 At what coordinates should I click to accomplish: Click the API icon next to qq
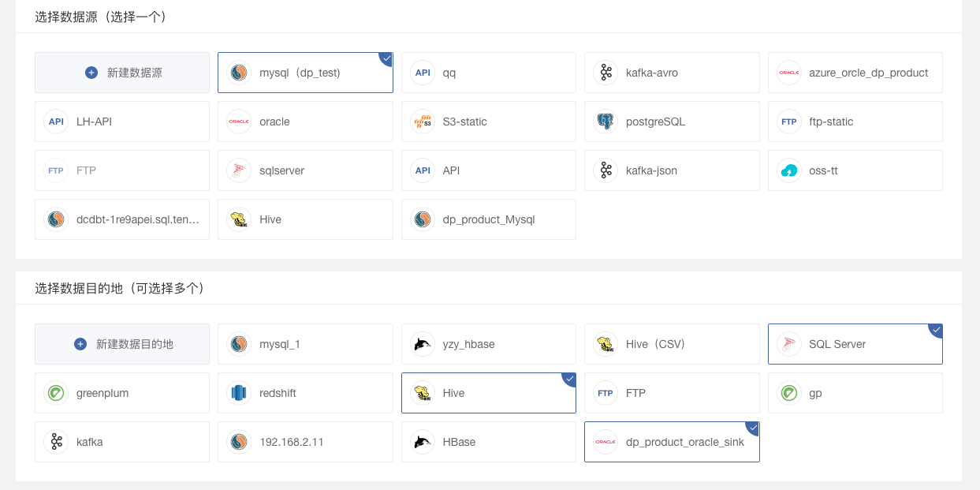coord(423,73)
